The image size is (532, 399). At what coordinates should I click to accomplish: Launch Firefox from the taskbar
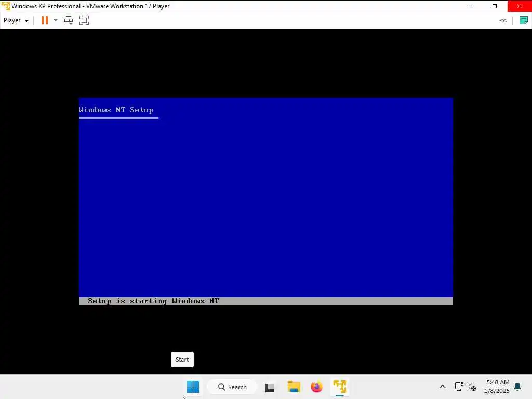coord(316,387)
